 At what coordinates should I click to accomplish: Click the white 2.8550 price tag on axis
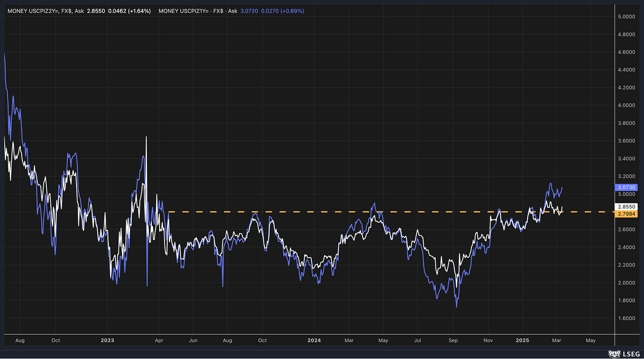coord(627,206)
